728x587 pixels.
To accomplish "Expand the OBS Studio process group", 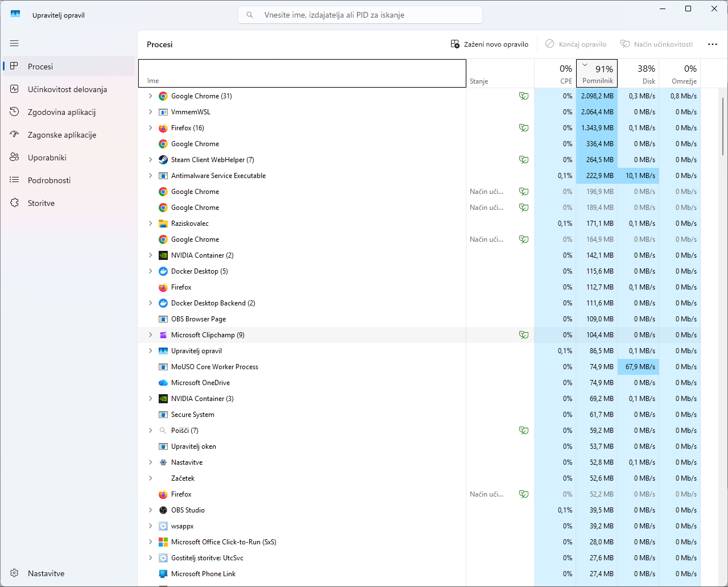I will (151, 510).
